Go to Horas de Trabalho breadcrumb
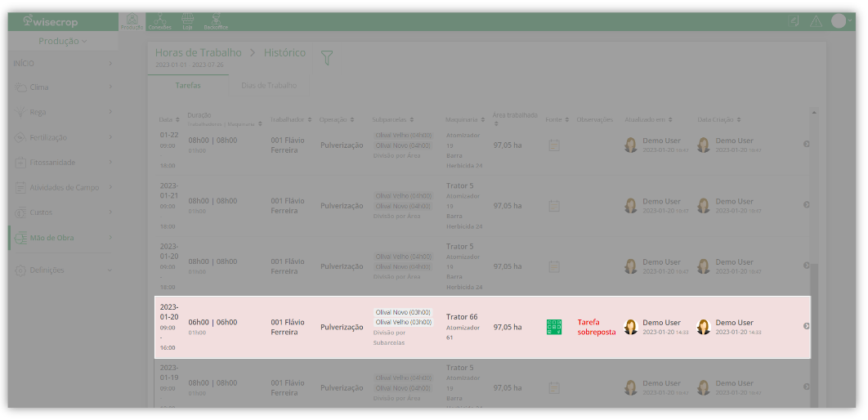Viewport: 868px width, 420px height. coord(198,52)
